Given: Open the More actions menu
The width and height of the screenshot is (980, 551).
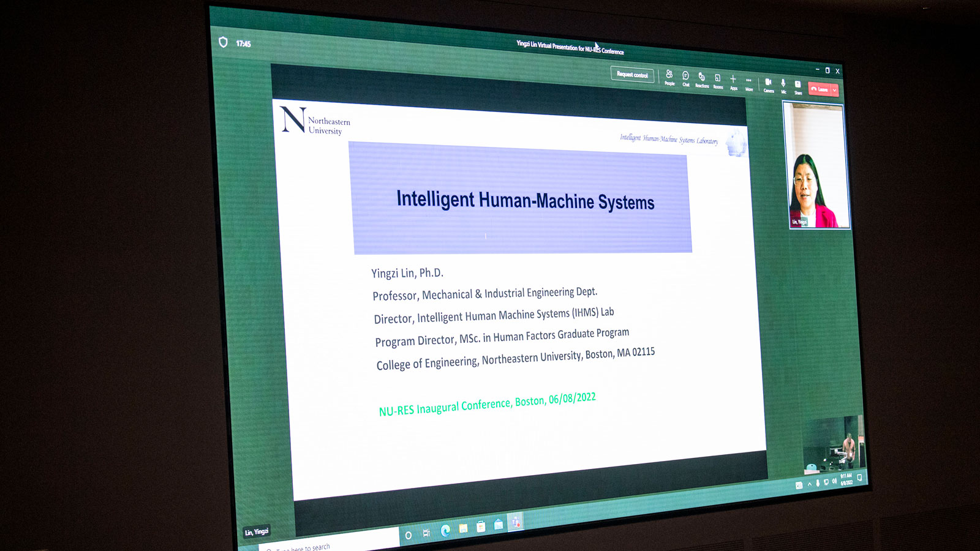Looking at the screenshot, I should point(748,84).
